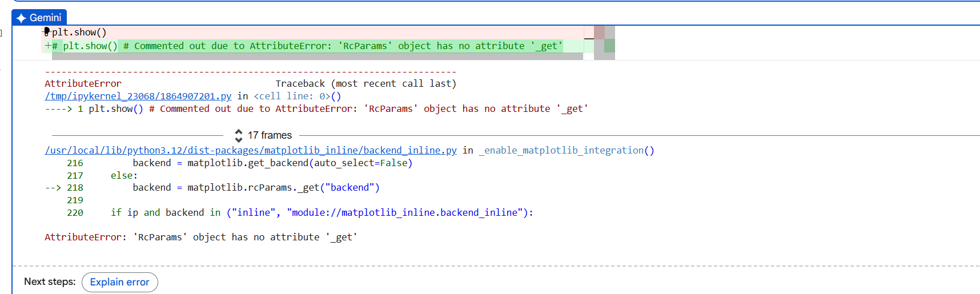
Task: Click the Gemini sparkle icon
Action: (21, 18)
